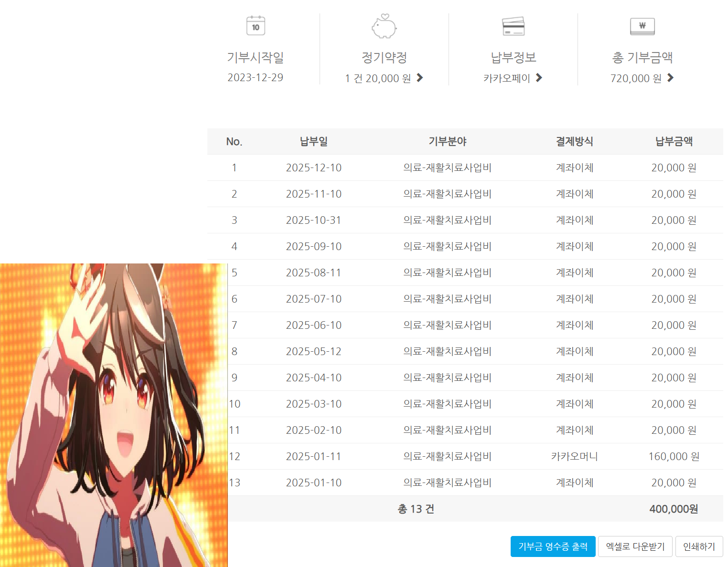Click the 납부일 column header
Image resolution: width=728 pixels, height=567 pixels.
[313, 141]
